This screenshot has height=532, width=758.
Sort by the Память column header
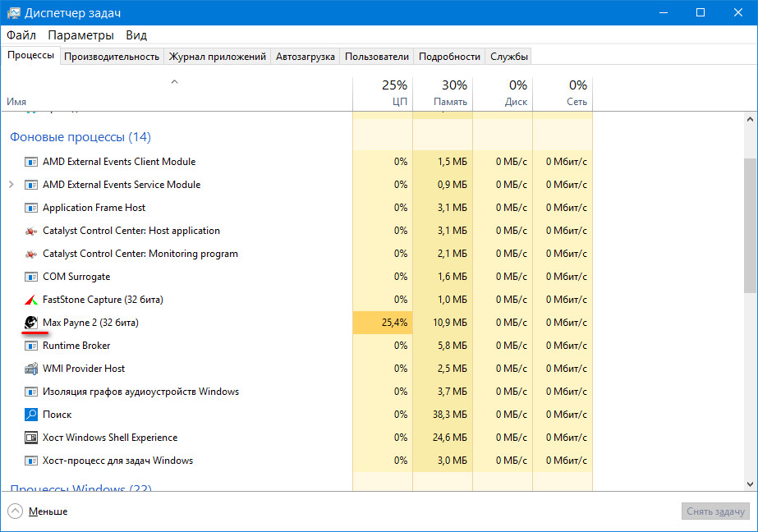coord(443,94)
